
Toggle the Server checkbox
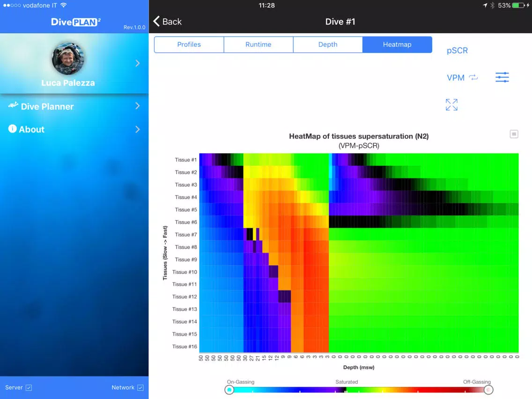click(x=29, y=387)
